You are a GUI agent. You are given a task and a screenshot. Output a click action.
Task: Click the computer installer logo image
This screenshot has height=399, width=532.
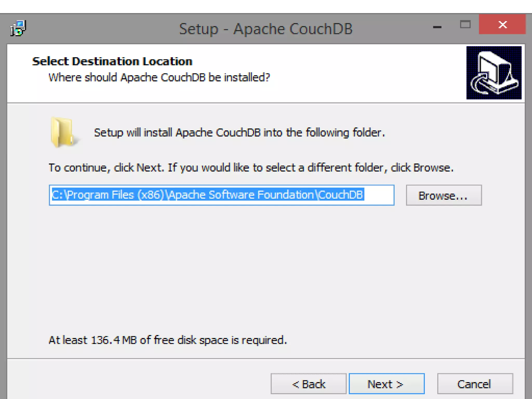pos(494,73)
